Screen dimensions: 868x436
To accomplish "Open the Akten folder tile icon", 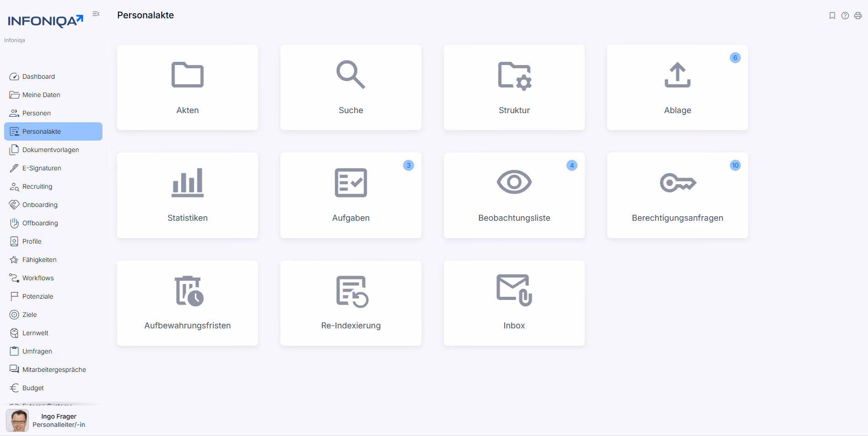I will point(188,75).
